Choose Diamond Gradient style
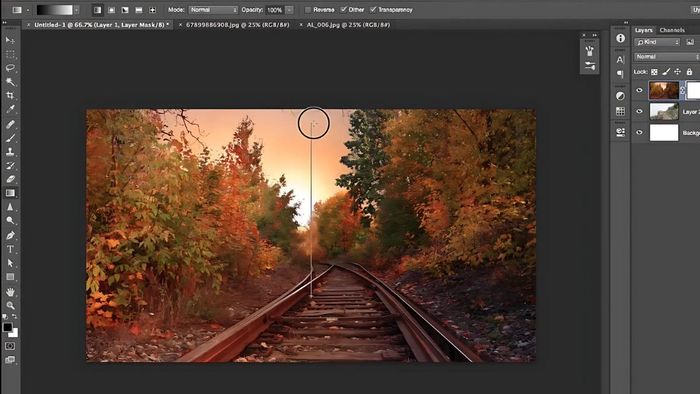Screen dimensions: 700x394 point(153,9)
